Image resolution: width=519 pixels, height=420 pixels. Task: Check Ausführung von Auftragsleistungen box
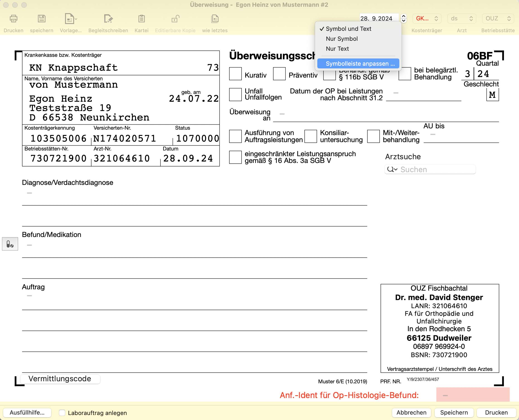coord(235,136)
